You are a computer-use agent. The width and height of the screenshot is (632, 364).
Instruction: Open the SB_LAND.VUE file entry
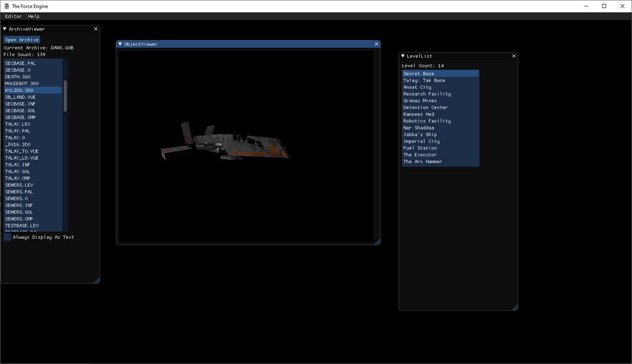click(33, 97)
